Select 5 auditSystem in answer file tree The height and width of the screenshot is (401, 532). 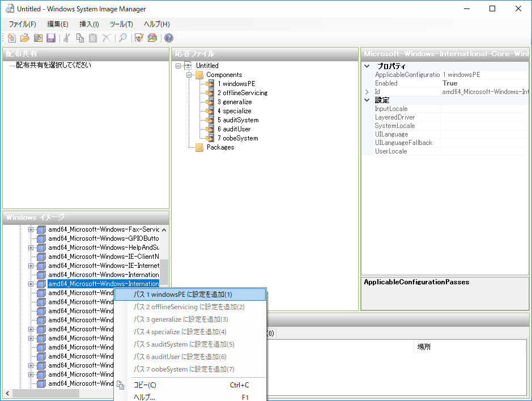238,120
